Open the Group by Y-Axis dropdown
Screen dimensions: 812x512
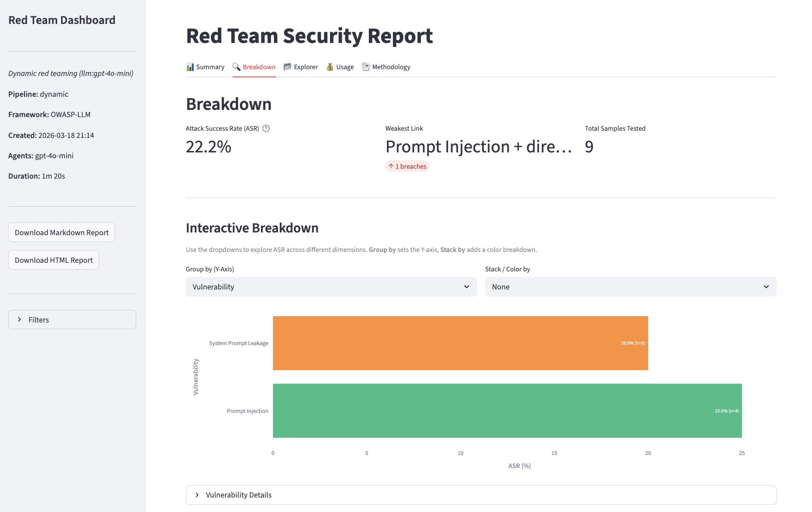[x=331, y=287]
